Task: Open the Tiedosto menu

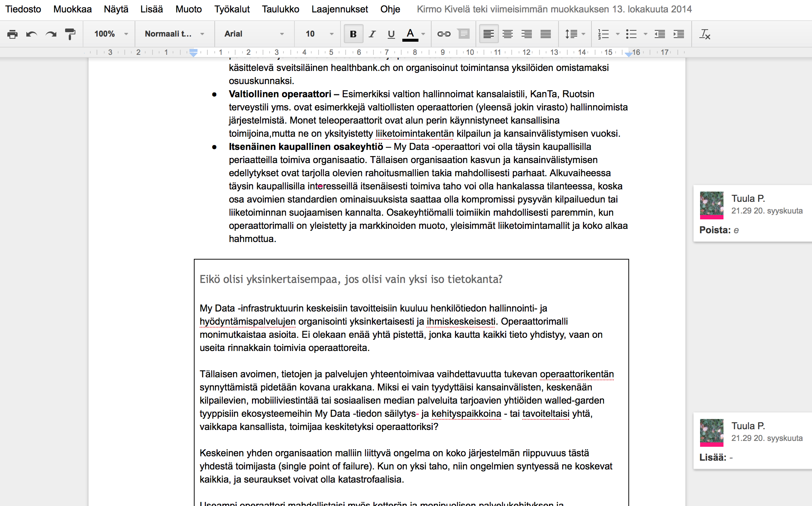Action: pos(23,9)
